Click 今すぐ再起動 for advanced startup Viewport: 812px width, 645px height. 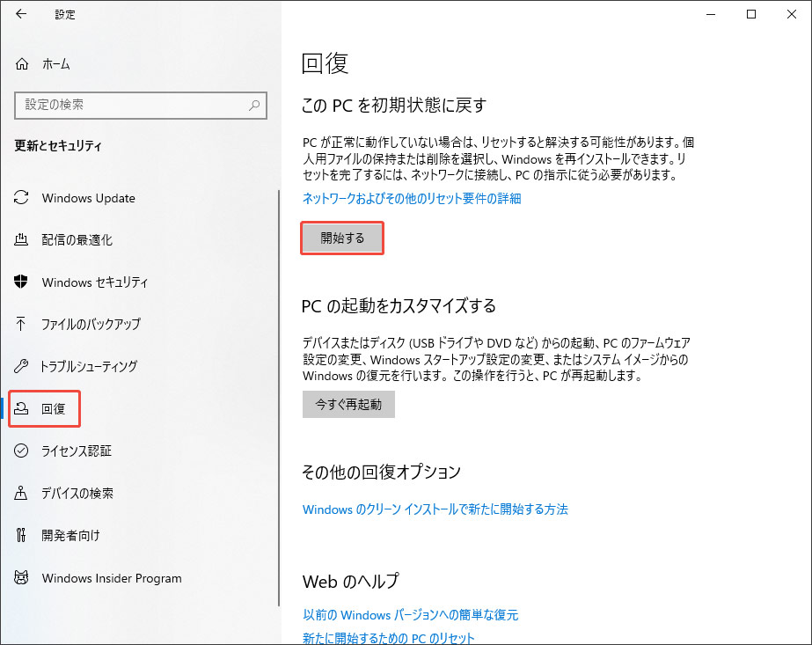click(348, 404)
